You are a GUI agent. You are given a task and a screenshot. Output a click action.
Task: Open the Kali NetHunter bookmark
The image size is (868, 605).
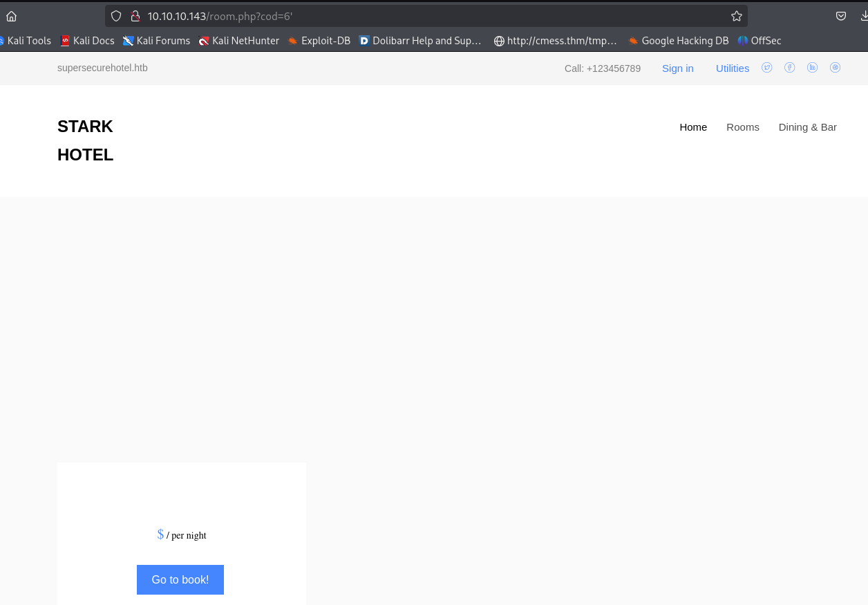coord(238,41)
